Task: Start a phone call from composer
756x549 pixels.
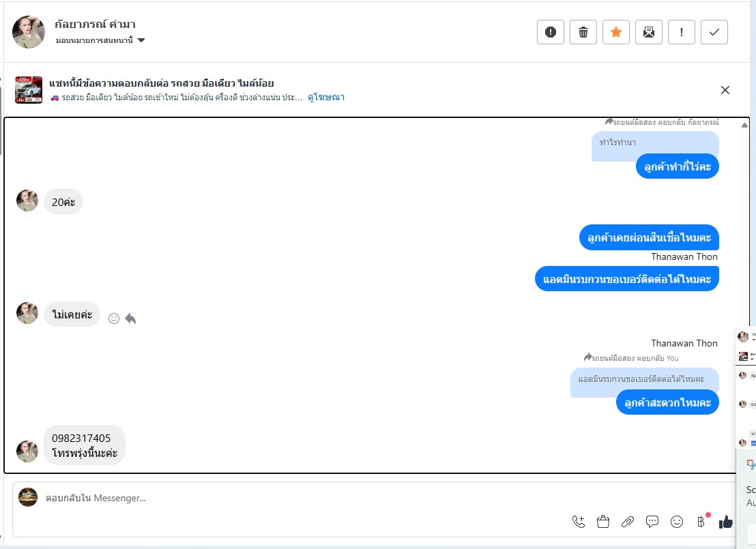Action: click(579, 522)
